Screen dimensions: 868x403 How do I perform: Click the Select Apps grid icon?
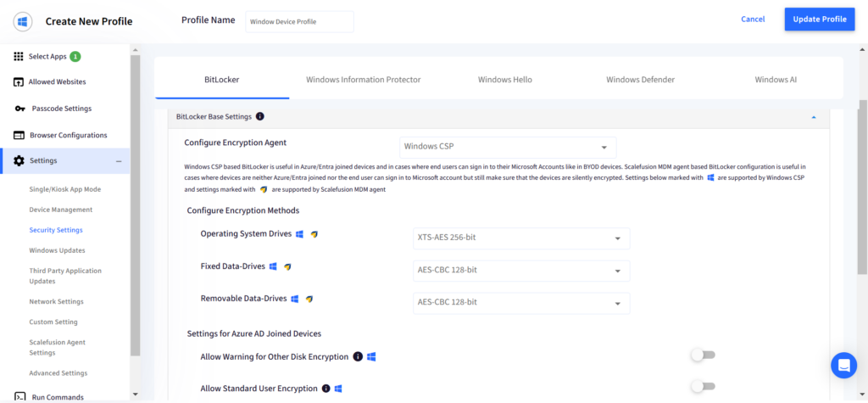click(x=19, y=56)
